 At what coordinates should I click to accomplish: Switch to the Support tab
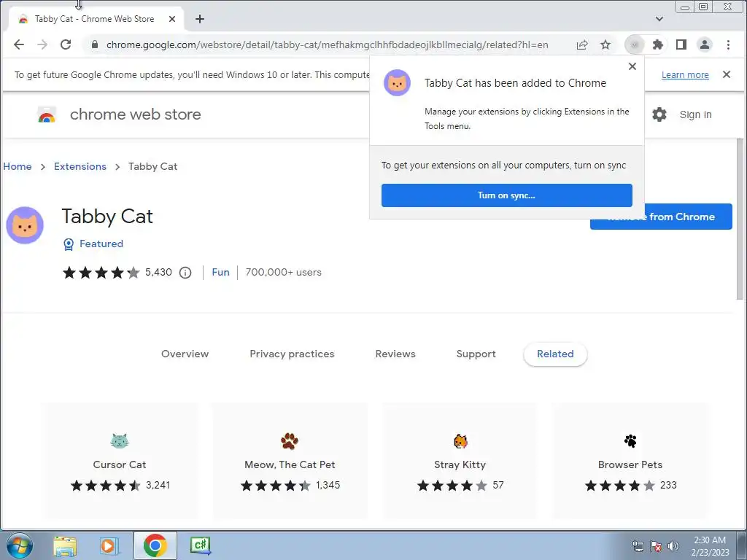(x=476, y=354)
